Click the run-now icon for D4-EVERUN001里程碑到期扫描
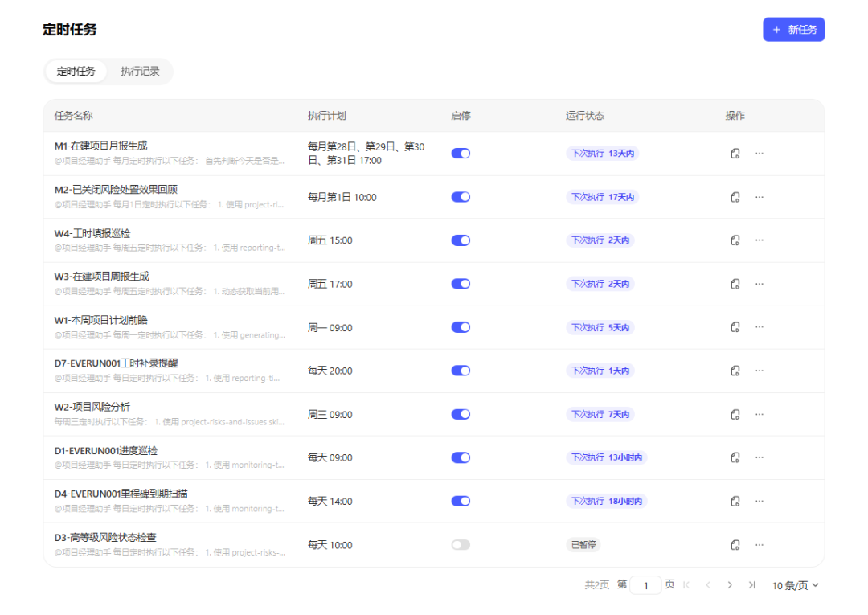This screenshot has width=868, height=615. pyautogui.click(x=735, y=501)
